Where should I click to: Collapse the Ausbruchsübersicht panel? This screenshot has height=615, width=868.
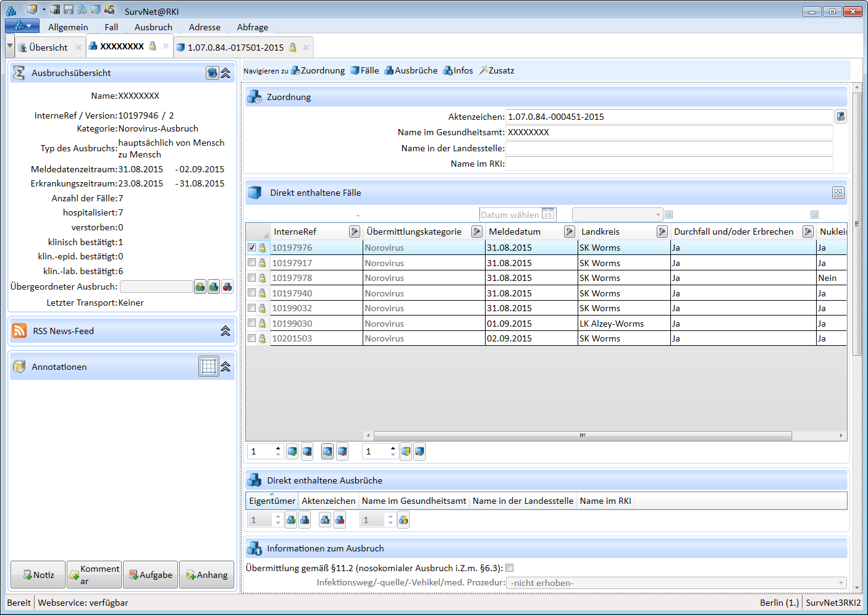point(226,73)
